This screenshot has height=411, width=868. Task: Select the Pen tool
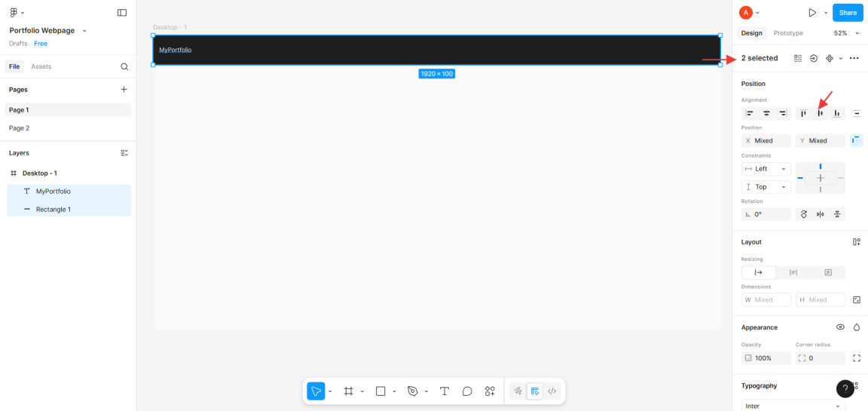(x=412, y=391)
